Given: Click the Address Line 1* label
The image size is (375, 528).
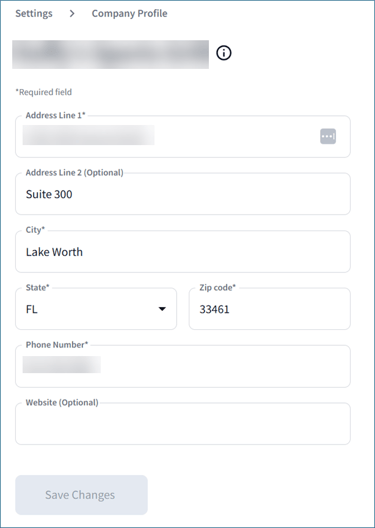Looking at the screenshot, I should [56, 115].
